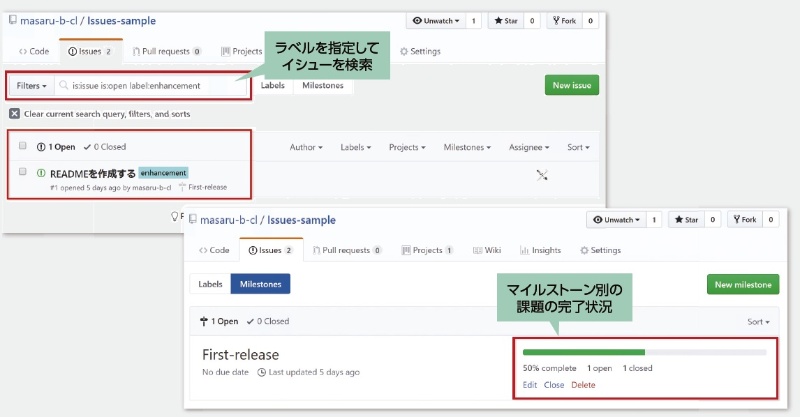Delete the First-release milestone
The height and width of the screenshot is (417, 800).
(583, 385)
